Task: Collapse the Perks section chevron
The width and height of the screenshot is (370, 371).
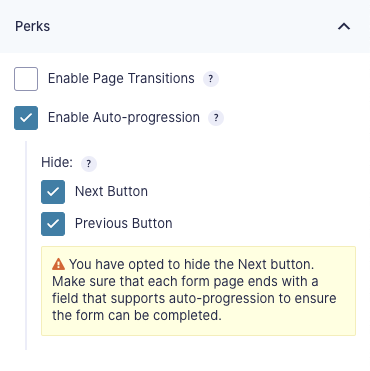Action: 344,26
